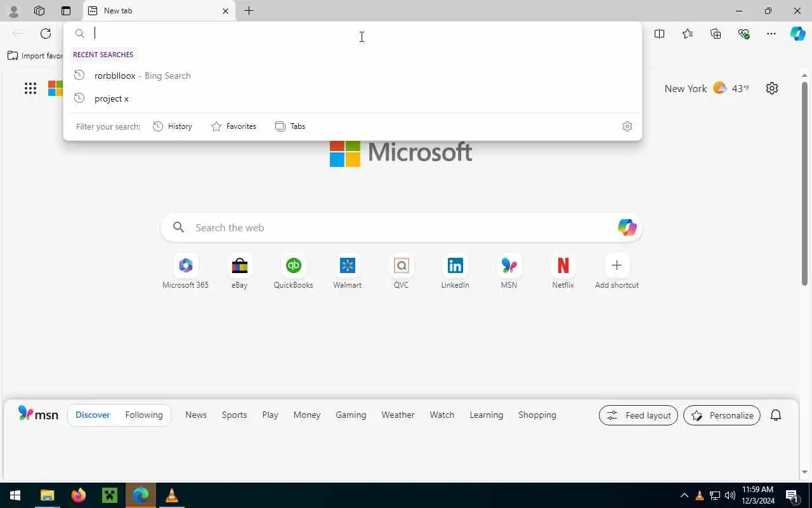
Task: Open the volume control in system tray
Action: click(x=730, y=495)
